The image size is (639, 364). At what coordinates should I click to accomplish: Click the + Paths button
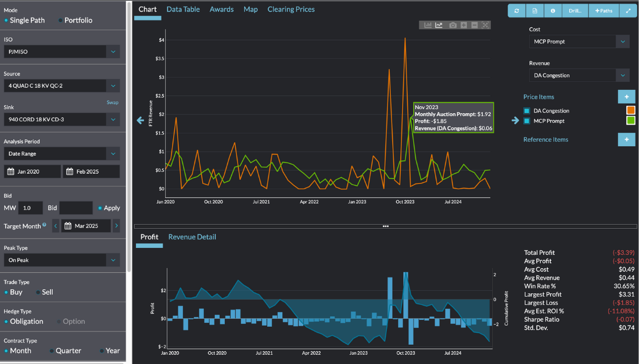[x=604, y=10]
